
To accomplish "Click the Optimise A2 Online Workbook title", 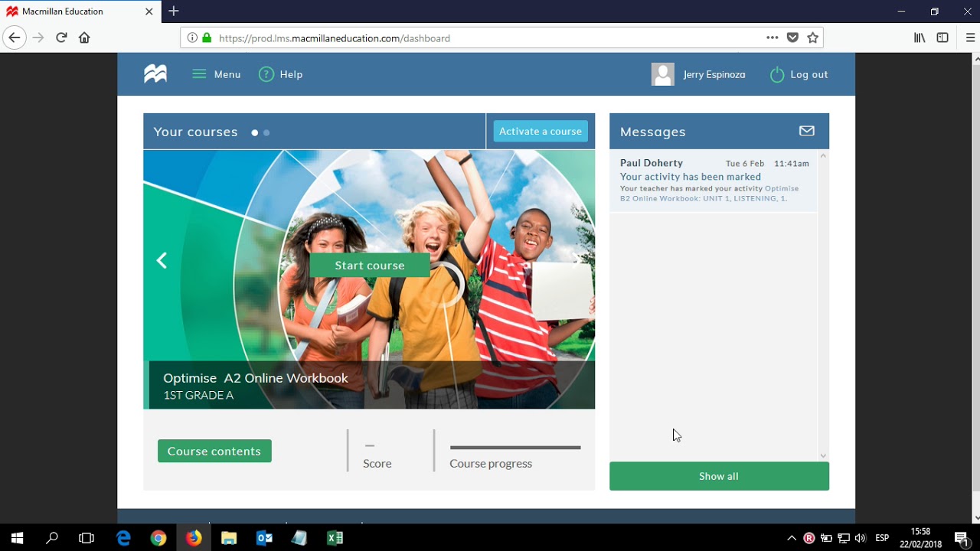I will tap(256, 378).
